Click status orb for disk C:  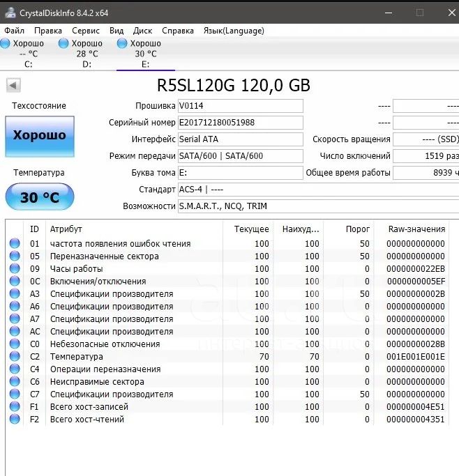point(5,43)
